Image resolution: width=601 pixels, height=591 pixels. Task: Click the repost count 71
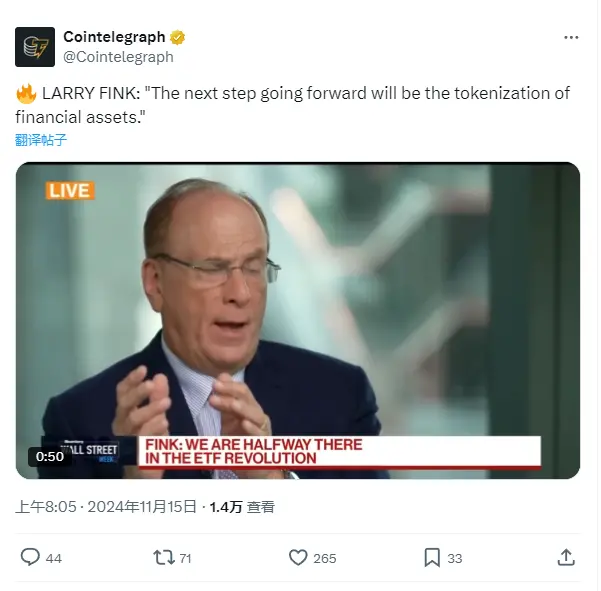click(186, 558)
